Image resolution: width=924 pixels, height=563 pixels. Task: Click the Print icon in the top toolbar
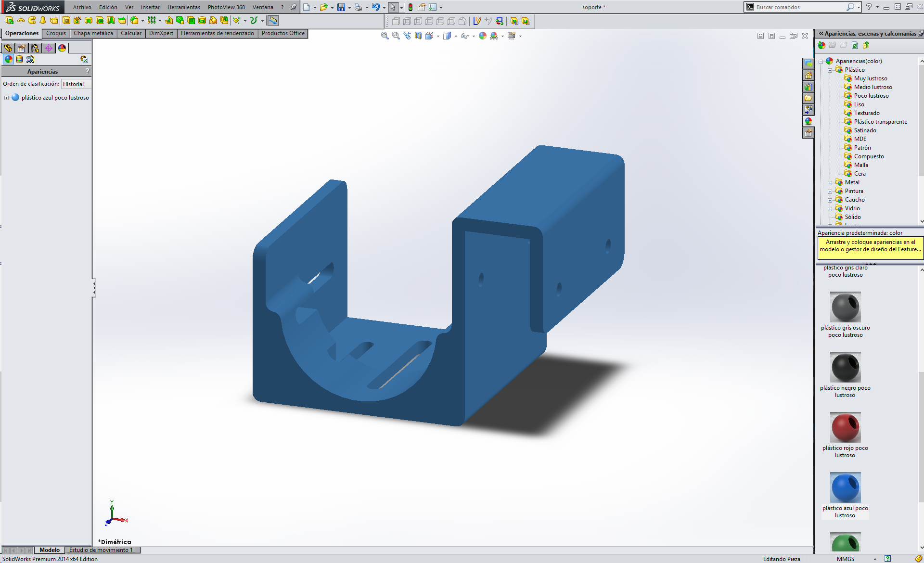pos(358,7)
